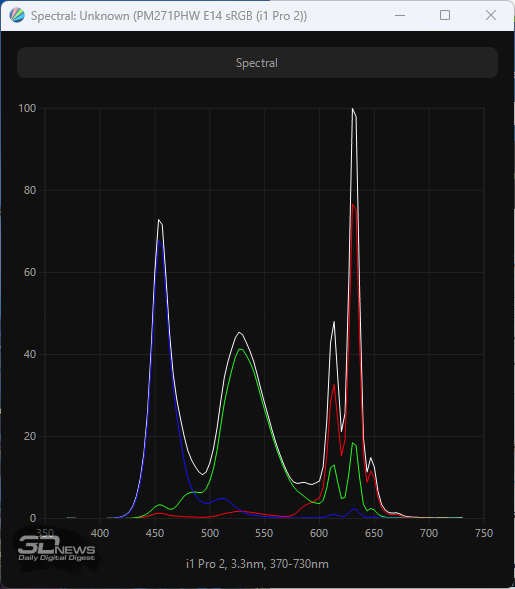
Task: Click the '500' x-axis label
Action: pos(210,533)
